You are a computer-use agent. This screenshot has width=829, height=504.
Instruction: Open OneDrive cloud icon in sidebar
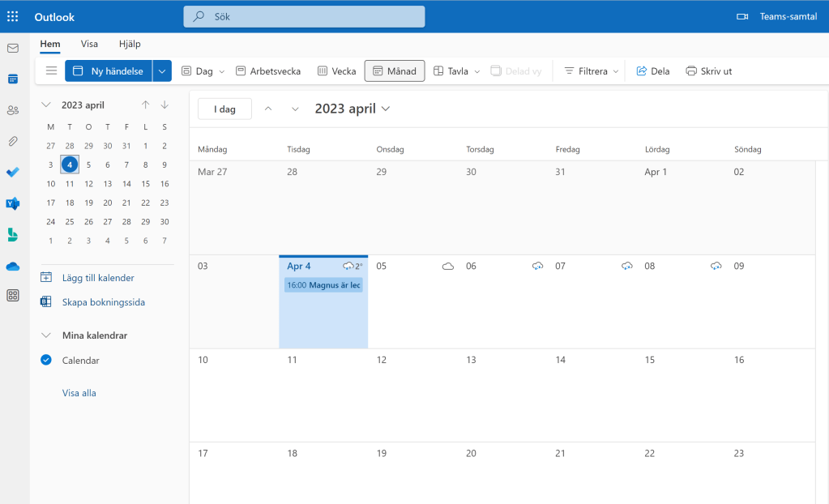tap(13, 266)
